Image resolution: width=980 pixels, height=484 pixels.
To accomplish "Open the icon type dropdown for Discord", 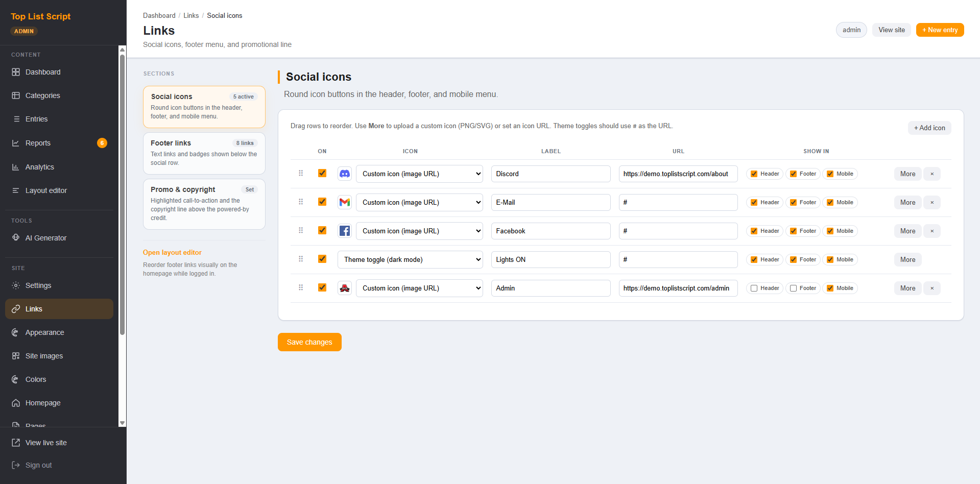I will point(419,174).
